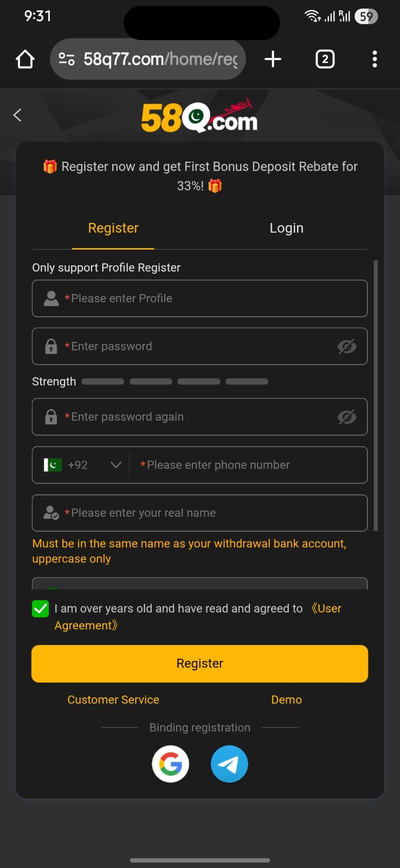The width and height of the screenshot is (400, 868).
Task: Click the password visibility eye icon
Action: [347, 346]
